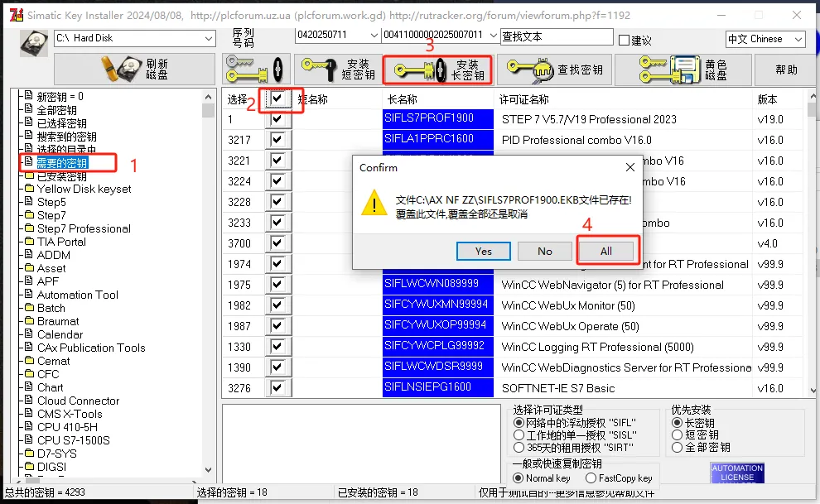Click Find key button (查找密钥)
This screenshot has width=820, height=504.
click(x=555, y=69)
